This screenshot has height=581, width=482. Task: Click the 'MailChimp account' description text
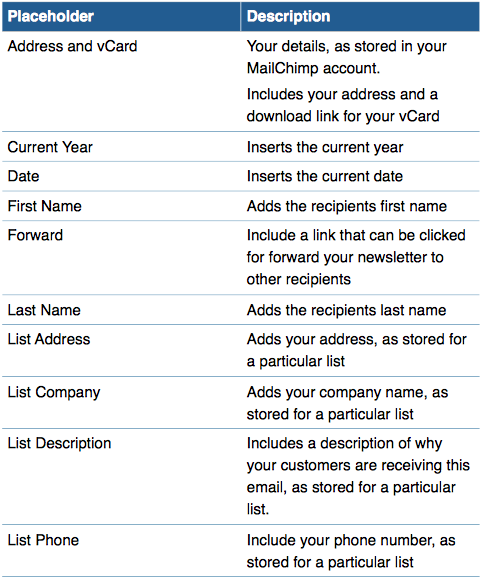pos(313,68)
